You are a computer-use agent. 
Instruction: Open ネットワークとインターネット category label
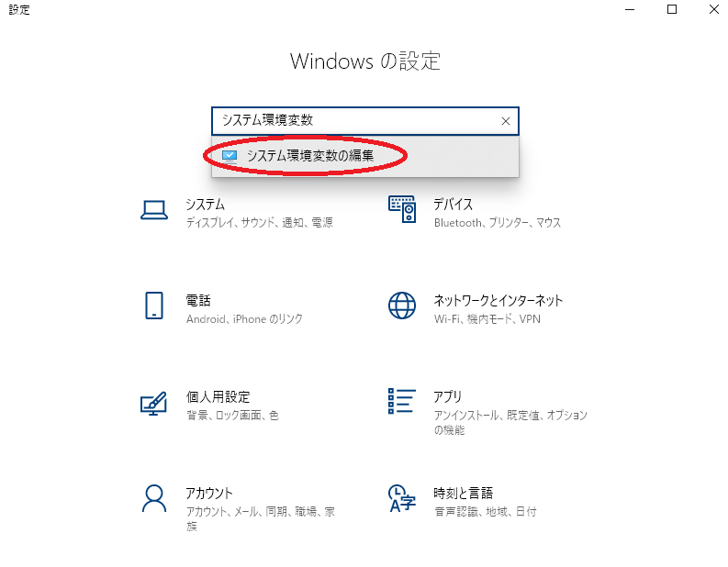pos(498,300)
